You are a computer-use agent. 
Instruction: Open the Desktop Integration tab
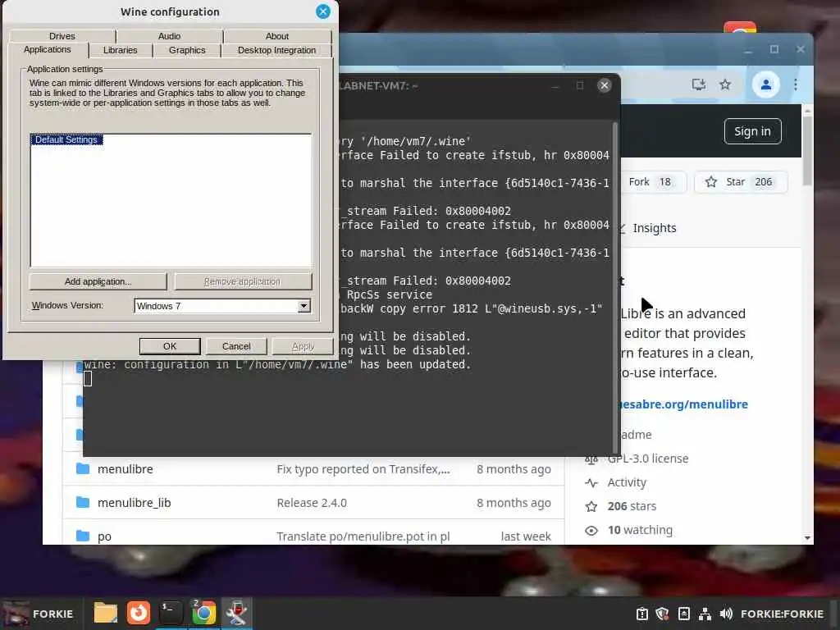tap(276, 50)
